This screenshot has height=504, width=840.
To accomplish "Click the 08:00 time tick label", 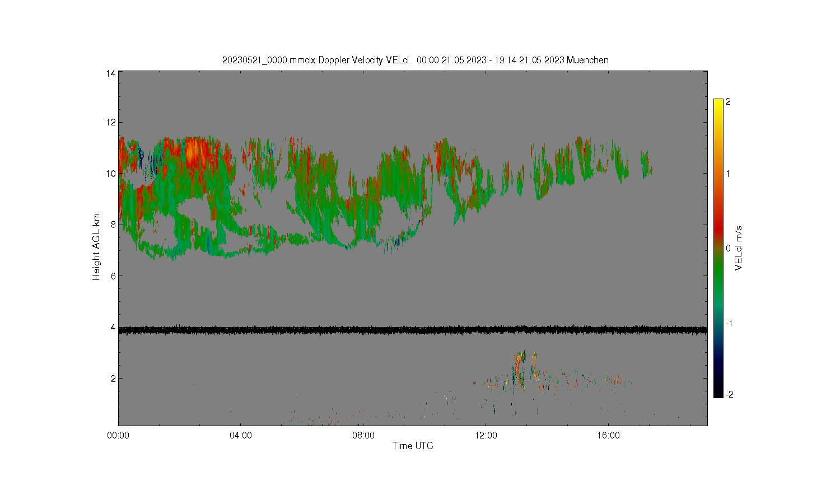I will point(363,435).
